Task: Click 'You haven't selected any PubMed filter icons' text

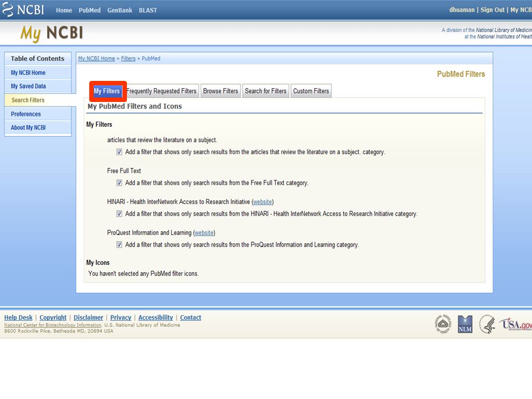Action: [144, 273]
